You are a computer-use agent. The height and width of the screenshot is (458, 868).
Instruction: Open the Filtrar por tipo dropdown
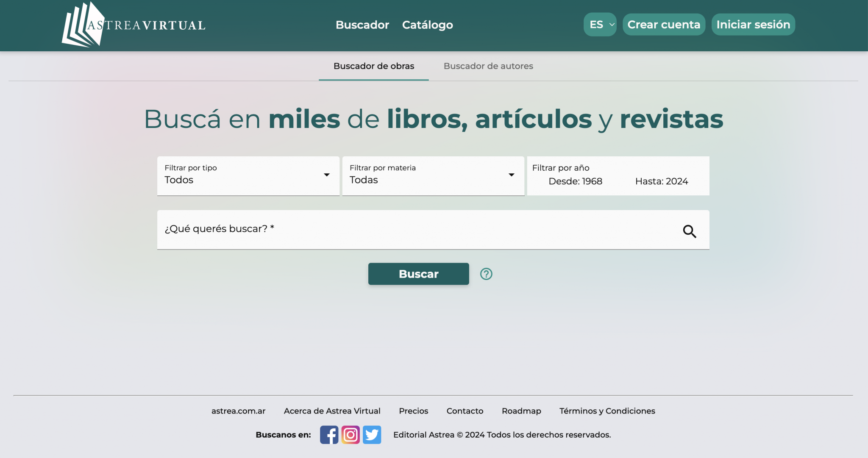pos(248,176)
